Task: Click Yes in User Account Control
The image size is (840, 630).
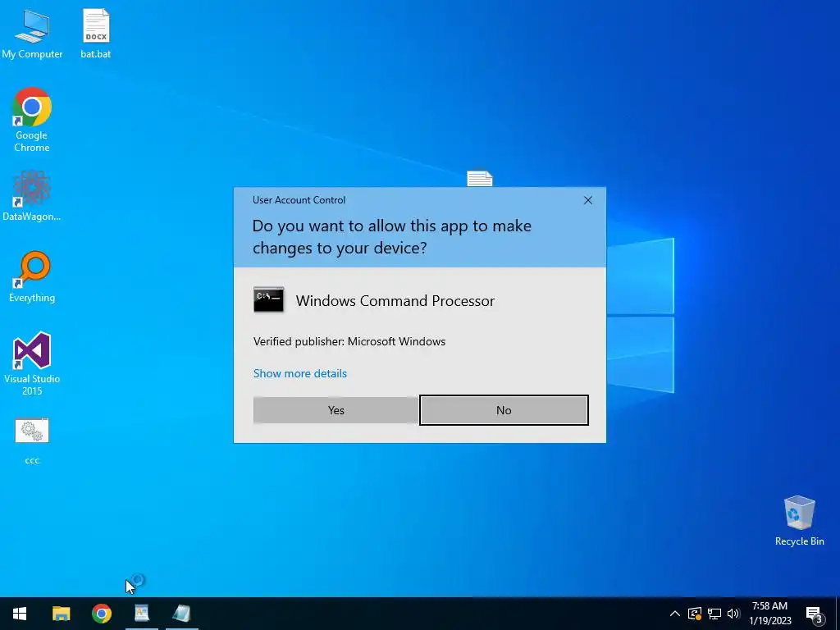Action: pos(336,410)
